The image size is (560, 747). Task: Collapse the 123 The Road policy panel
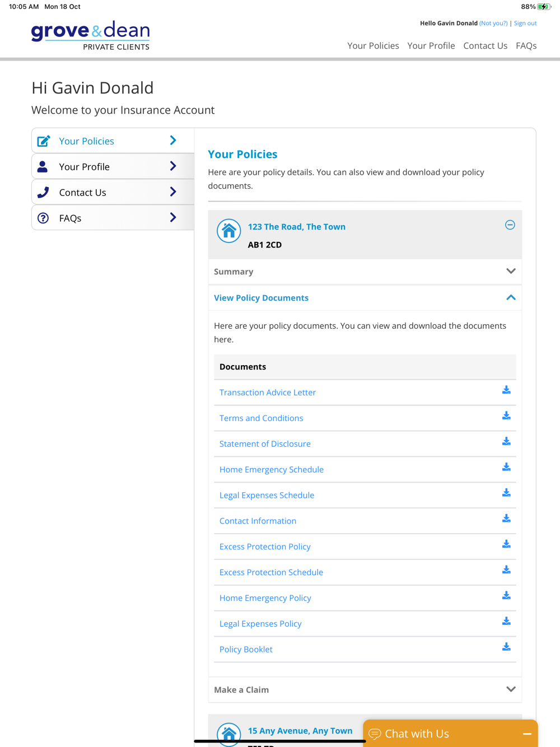510,225
